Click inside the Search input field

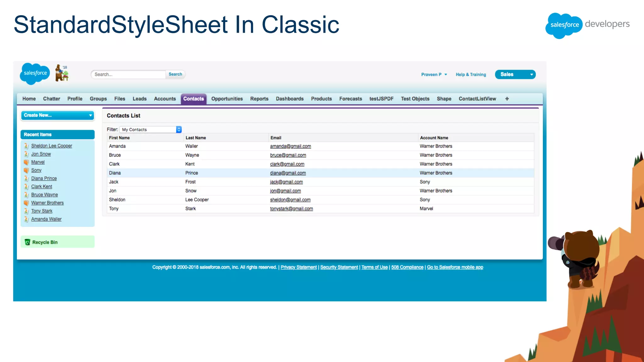(128, 74)
